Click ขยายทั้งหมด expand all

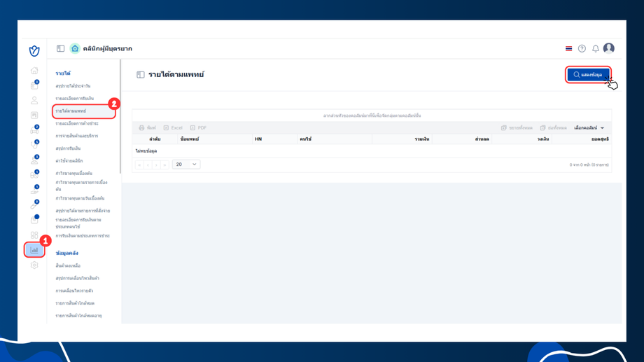coord(517,128)
